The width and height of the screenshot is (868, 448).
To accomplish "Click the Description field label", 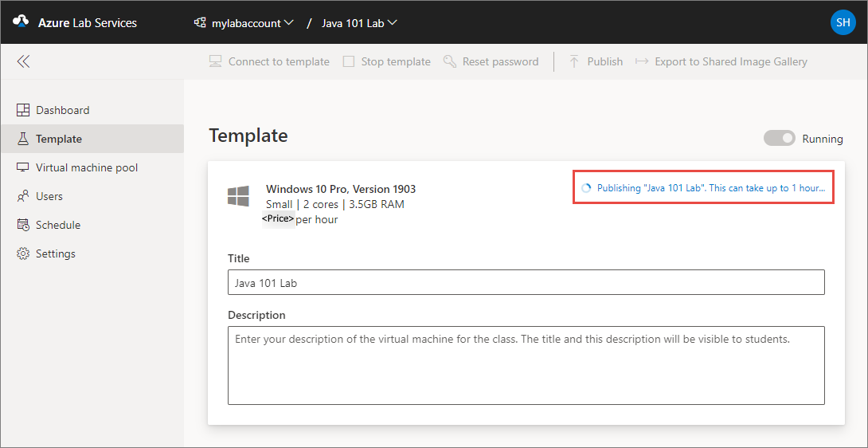I will [256, 315].
